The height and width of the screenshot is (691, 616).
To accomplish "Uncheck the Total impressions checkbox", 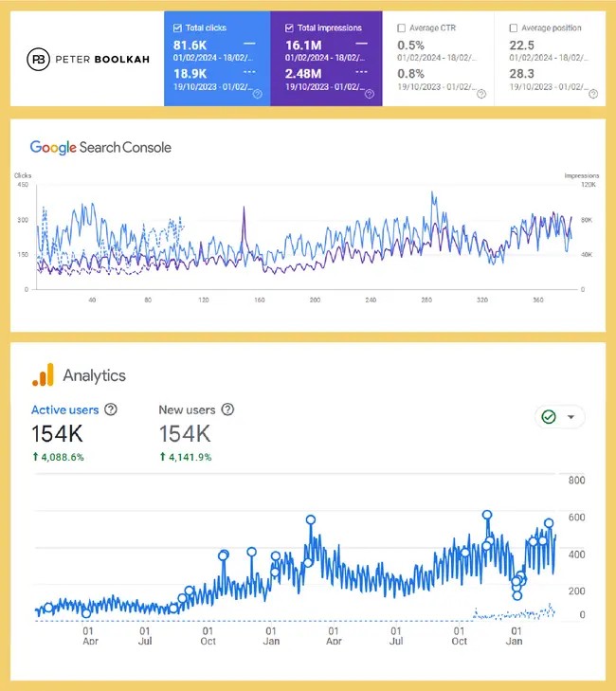I will click(289, 28).
